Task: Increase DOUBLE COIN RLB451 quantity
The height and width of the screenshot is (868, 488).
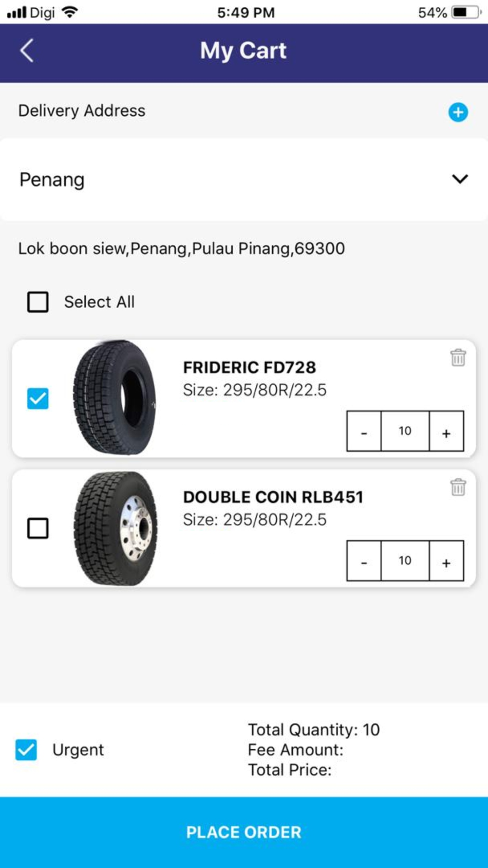Action: point(446,561)
